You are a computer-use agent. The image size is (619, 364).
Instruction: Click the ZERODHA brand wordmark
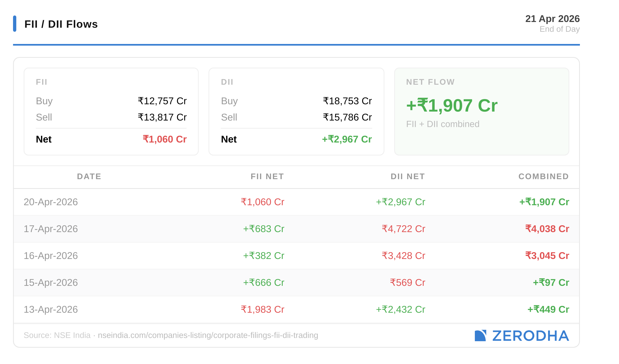pyautogui.click(x=530, y=336)
